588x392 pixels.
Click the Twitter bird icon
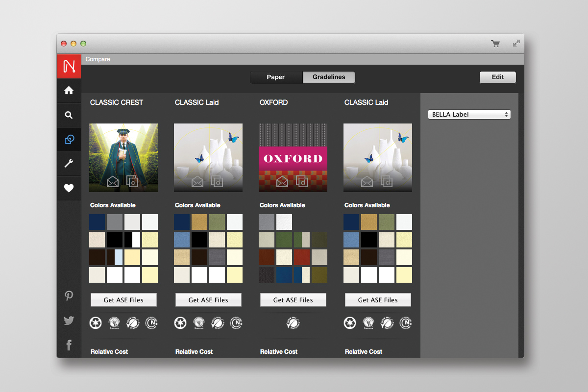[69, 321]
